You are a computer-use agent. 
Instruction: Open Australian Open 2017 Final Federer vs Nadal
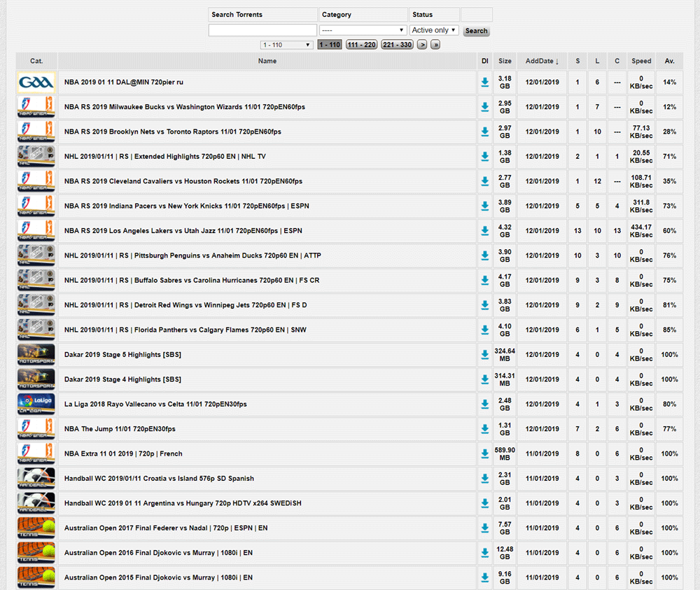click(166, 528)
